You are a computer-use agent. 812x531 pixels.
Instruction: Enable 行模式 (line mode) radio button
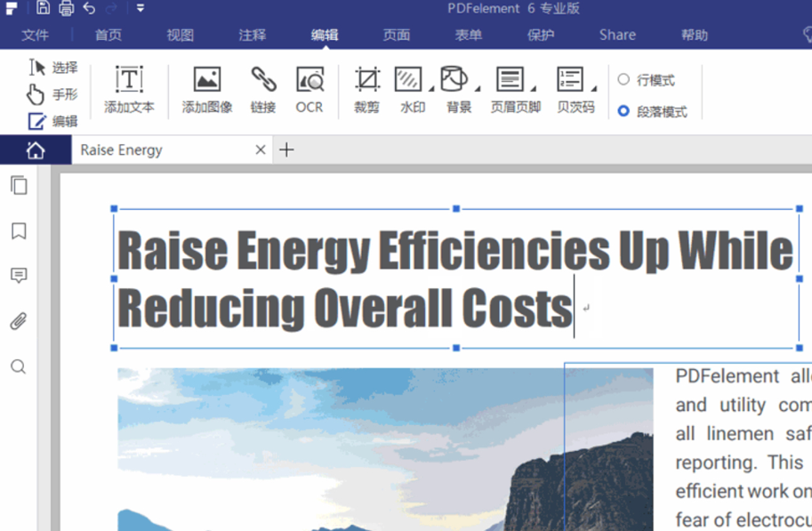(623, 80)
